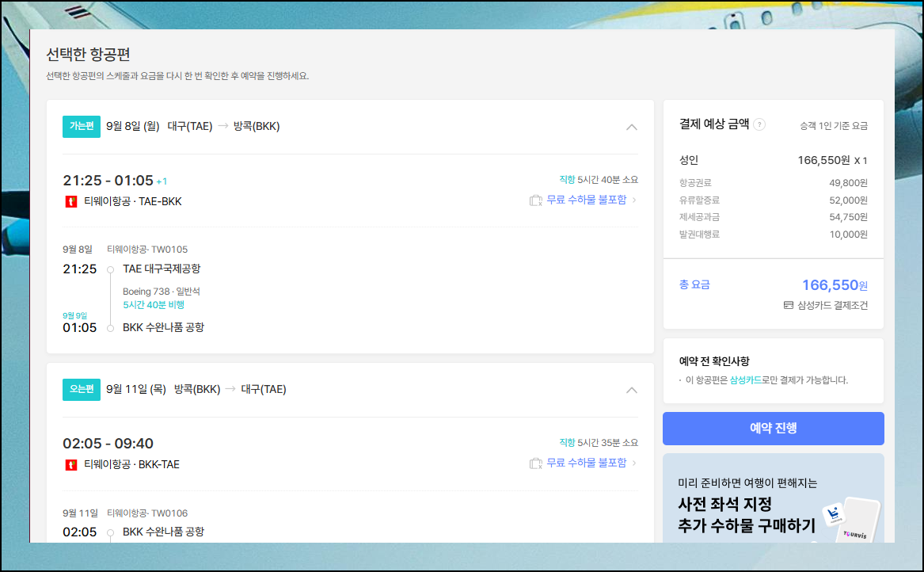Click the BKK 수완나품 공항 arrival at 01:05
This screenshot has width=924, height=572.
click(163, 327)
